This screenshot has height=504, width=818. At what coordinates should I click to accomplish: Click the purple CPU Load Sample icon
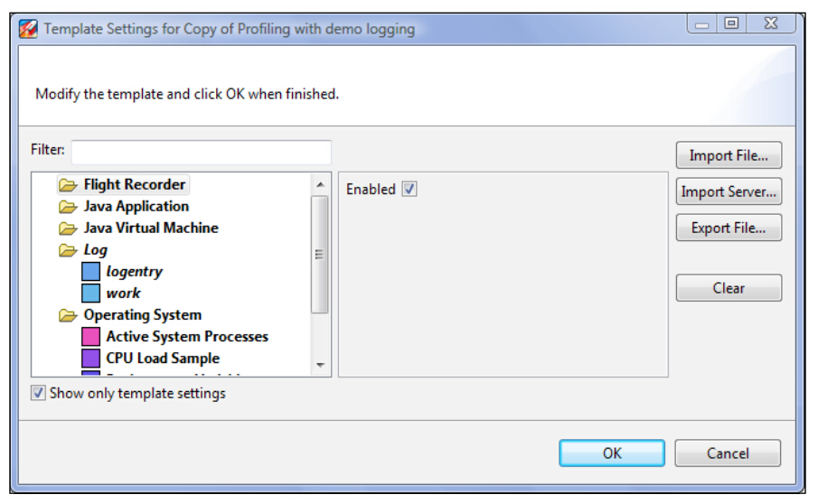click(90, 359)
